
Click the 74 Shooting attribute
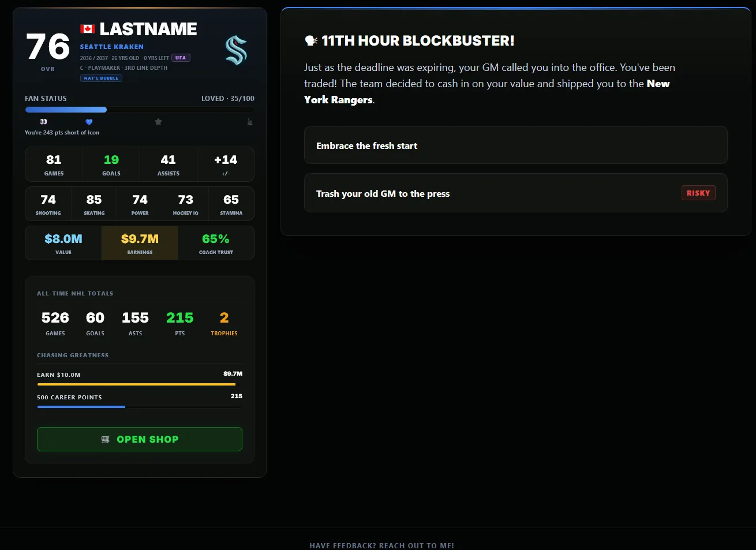(48, 204)
